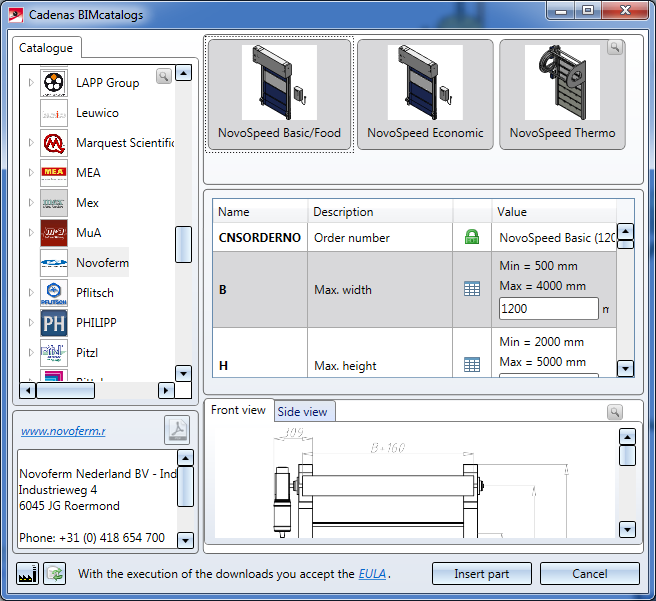Click the Max. width value input field
The image size is (656, 601).
pos(547,310)
